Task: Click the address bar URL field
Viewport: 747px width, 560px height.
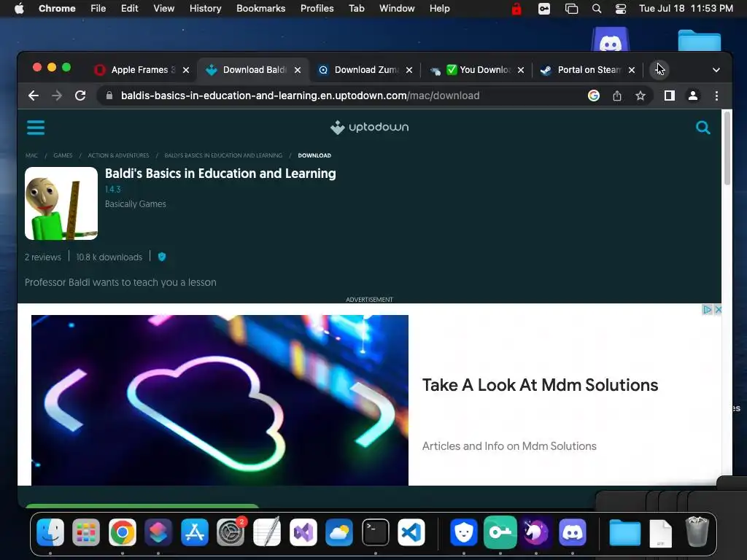Action: 300,96
